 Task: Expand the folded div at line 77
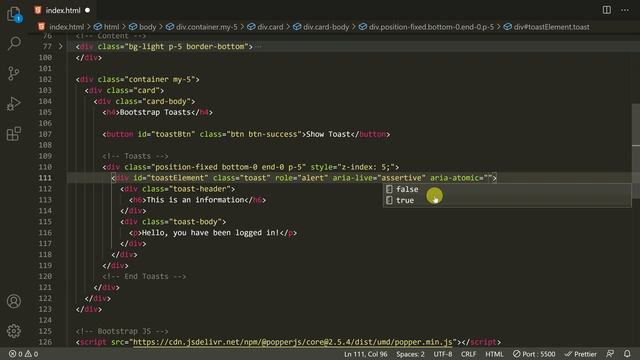60,47
